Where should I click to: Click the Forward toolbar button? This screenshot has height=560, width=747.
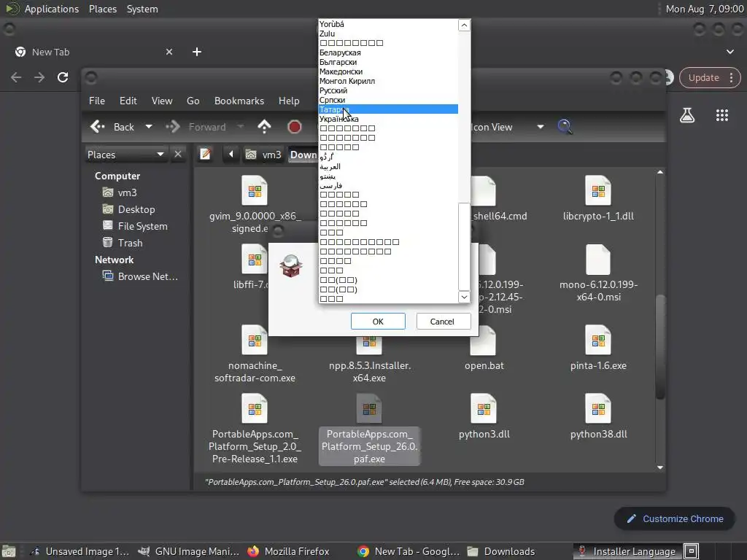tap(196, 127)
